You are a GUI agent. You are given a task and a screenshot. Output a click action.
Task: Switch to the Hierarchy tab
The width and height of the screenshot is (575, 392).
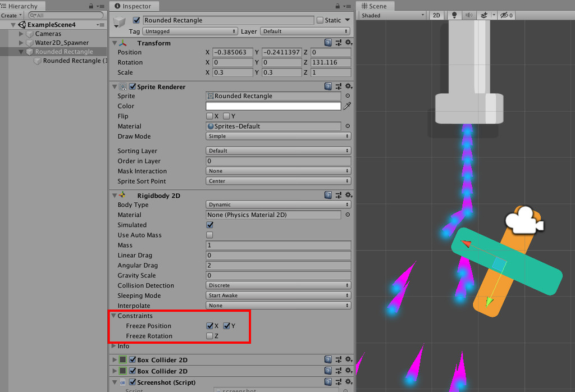click(22, 6)
